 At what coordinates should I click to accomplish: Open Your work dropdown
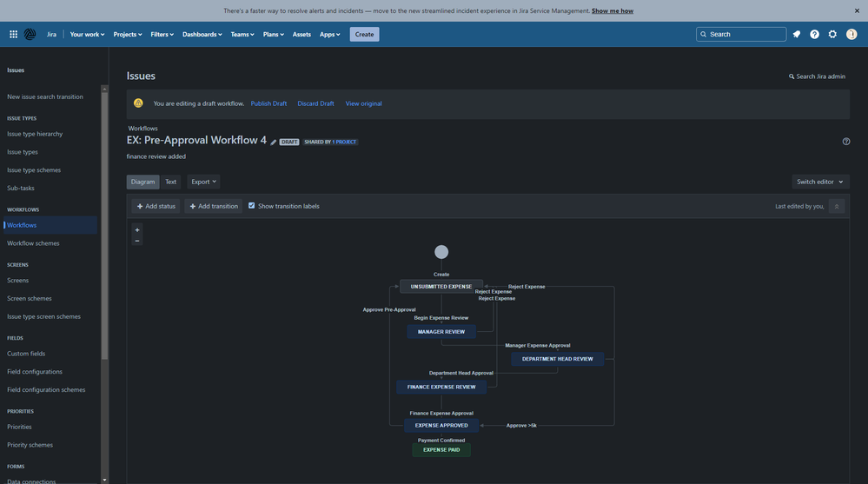click(87, 35)
